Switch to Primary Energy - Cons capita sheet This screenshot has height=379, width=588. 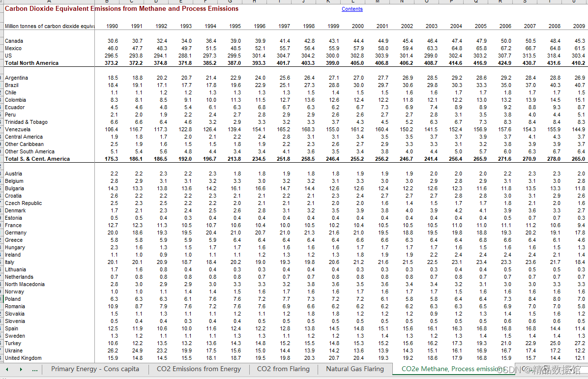click(x=95, y=369)
